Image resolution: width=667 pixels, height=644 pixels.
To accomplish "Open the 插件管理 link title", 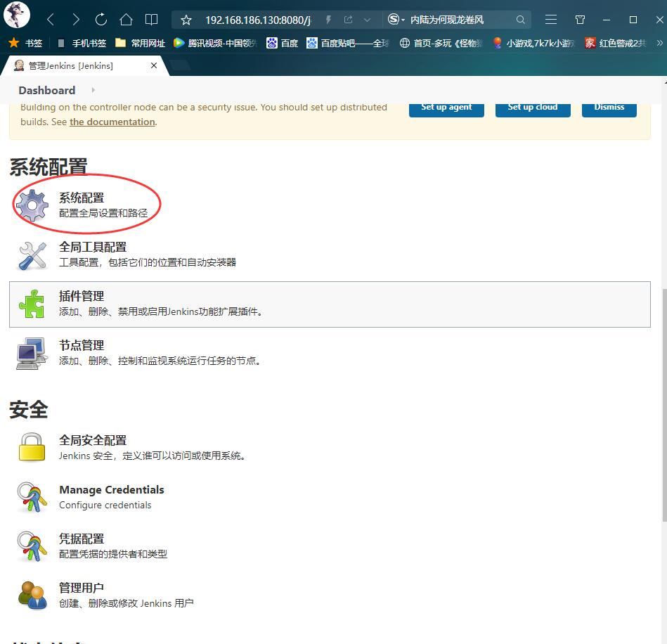I will pos(82,296).
